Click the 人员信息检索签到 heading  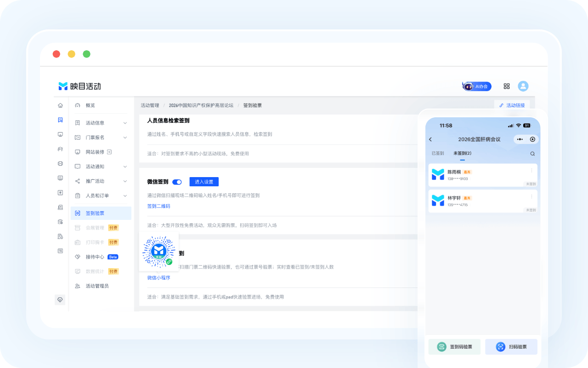coord(168,121)
